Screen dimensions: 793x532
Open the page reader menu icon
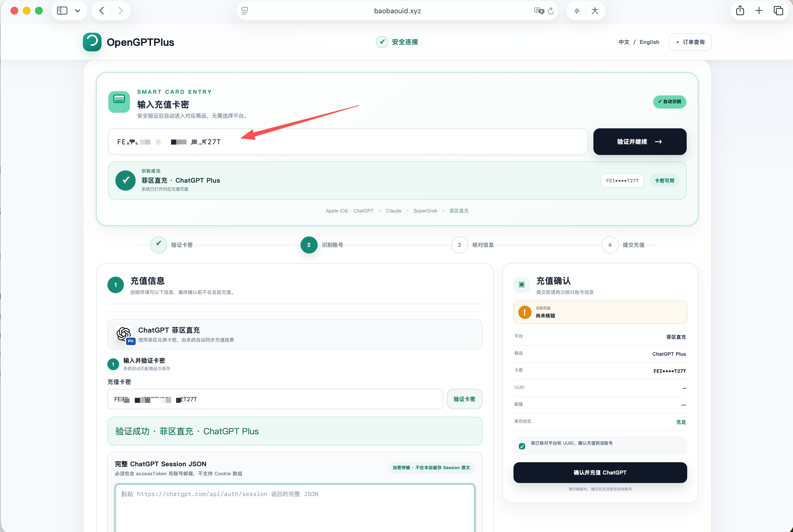coord(245,11)
